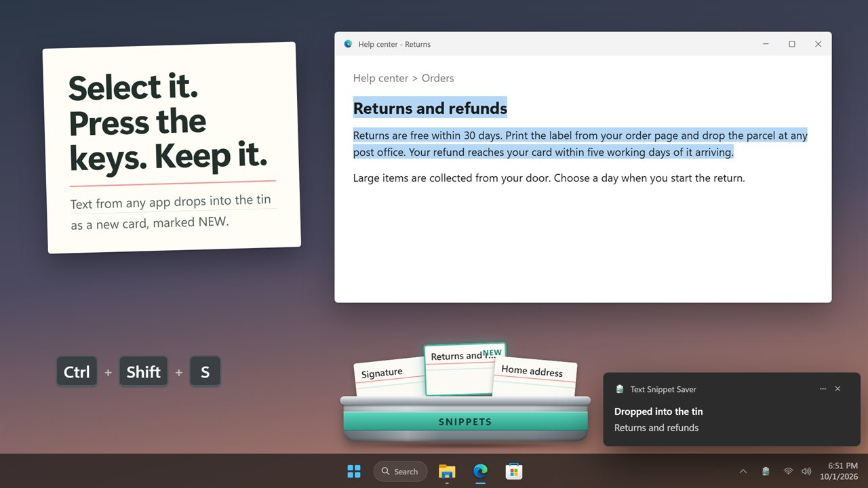Click the 'Returns and refunds' page heading

click(430, 108)
